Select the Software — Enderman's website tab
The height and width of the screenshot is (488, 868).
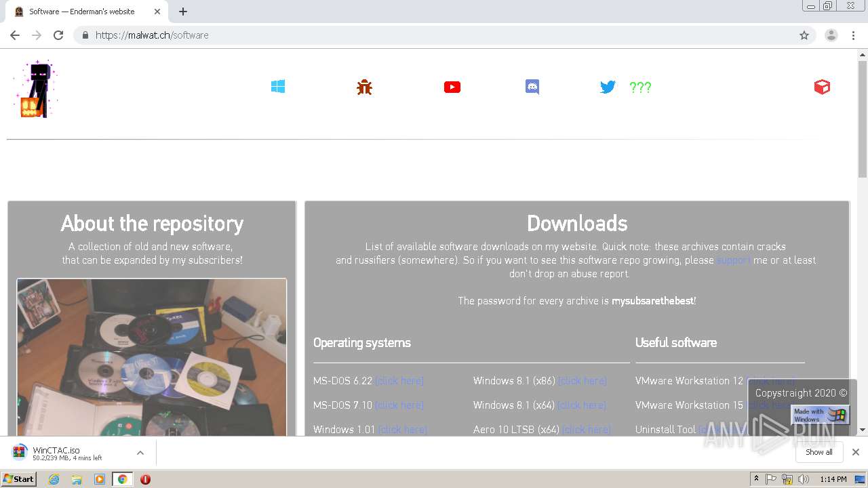tap(87, 12)
